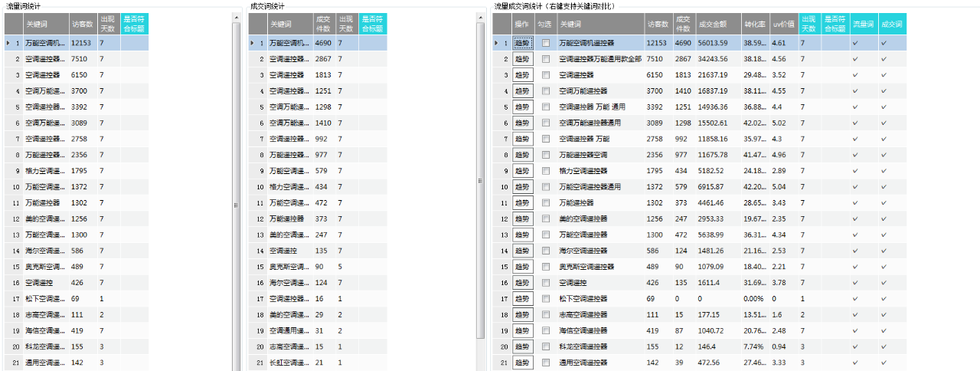Open 趋势 for 奥克斯空调遥控器
This screenshot has width=980, height=371.
coord(522,267)
